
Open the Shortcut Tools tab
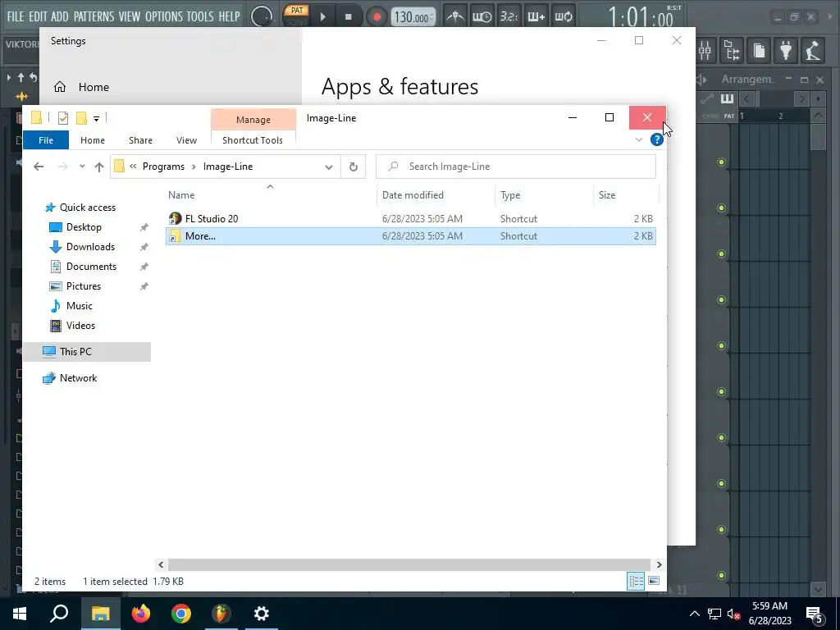click(253, 139)
